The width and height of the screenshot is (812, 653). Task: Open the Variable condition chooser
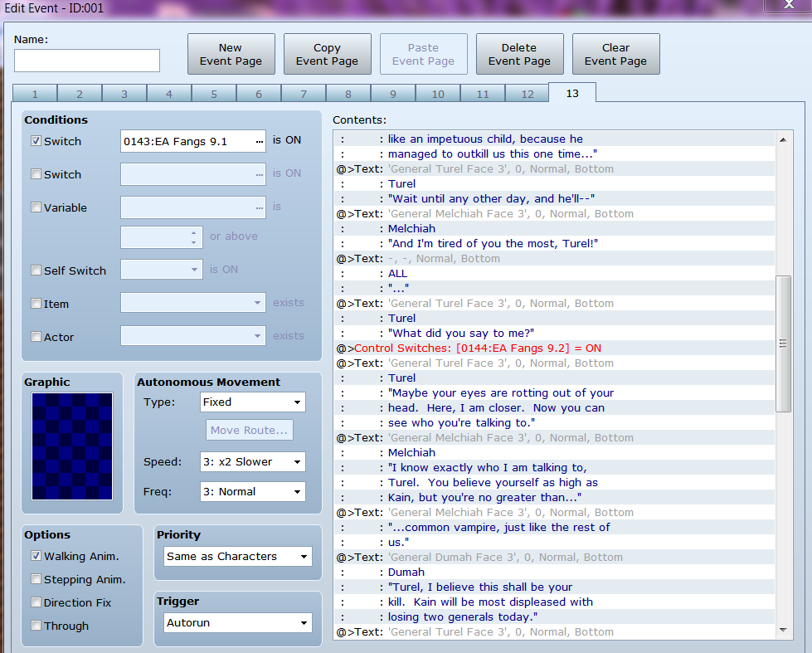[x=260, y=207]
